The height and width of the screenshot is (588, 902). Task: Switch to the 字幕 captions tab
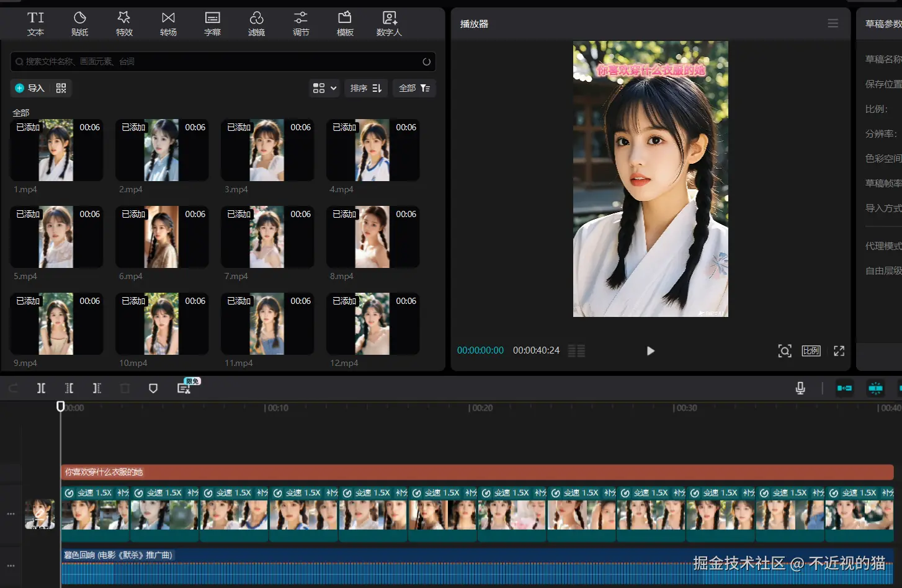pyautogui.click(x=212, y=24)
